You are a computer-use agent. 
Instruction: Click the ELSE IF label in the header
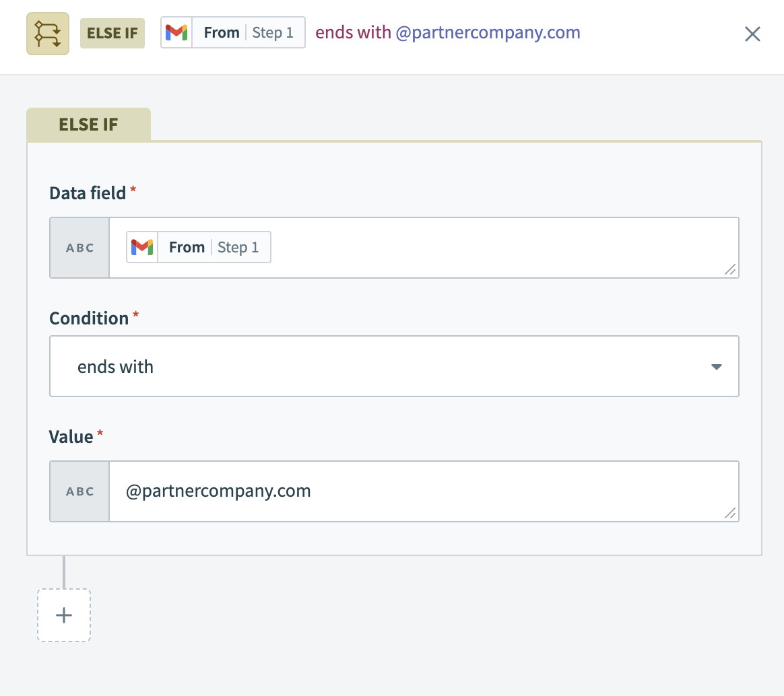click(x=112, y=32)
